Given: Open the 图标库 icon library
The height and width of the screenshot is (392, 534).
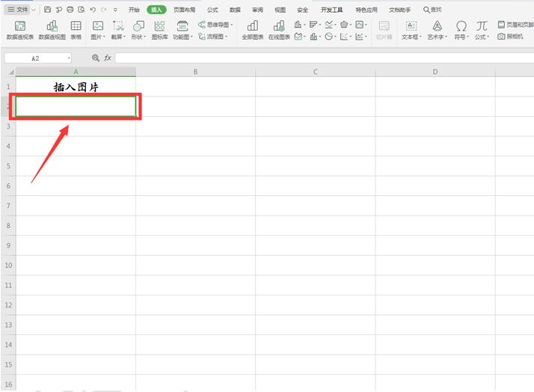Looking at the screenshot, I should tap(159, 30).
